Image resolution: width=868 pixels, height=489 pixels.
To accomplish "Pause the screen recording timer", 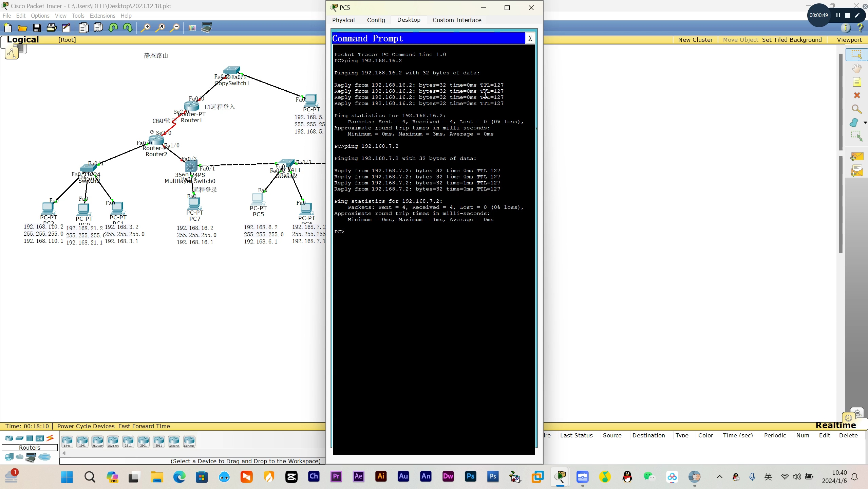I will pos(838,15).
